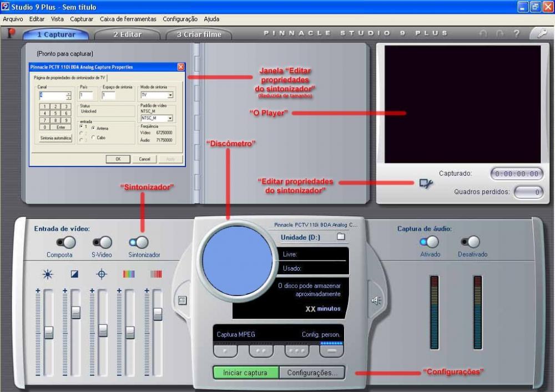The height and width of the screenshot is (392, 555).
Task: Click the rainbow hue color bars icon
Action: tap(129, 274)
